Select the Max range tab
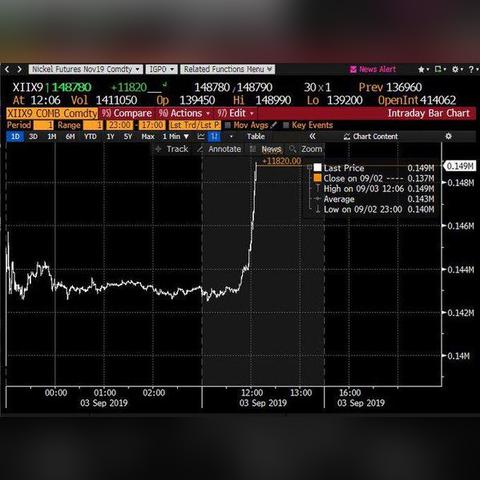 148,137
